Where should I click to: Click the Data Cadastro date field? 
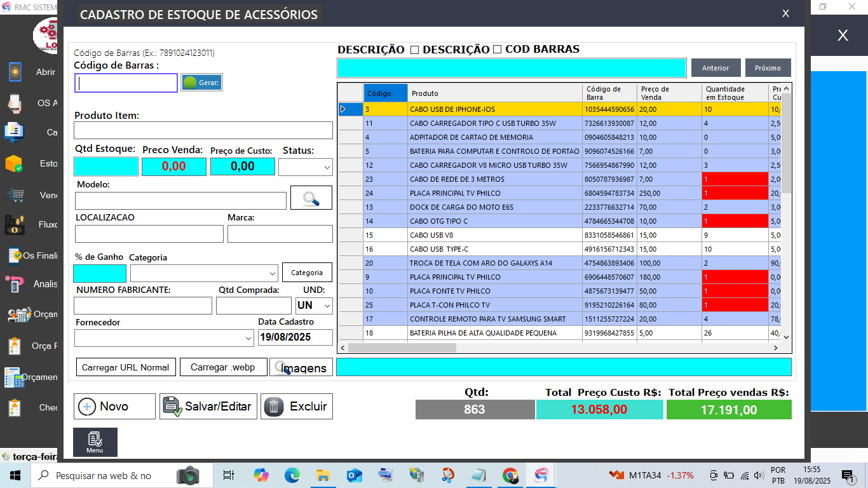click(295, 337)
